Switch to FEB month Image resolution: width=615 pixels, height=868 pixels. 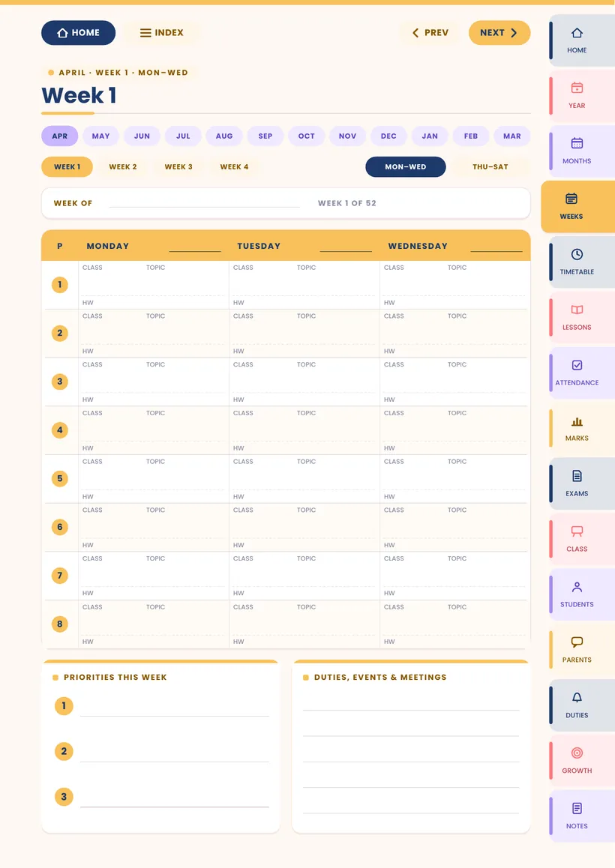click(x=471, y=136)
